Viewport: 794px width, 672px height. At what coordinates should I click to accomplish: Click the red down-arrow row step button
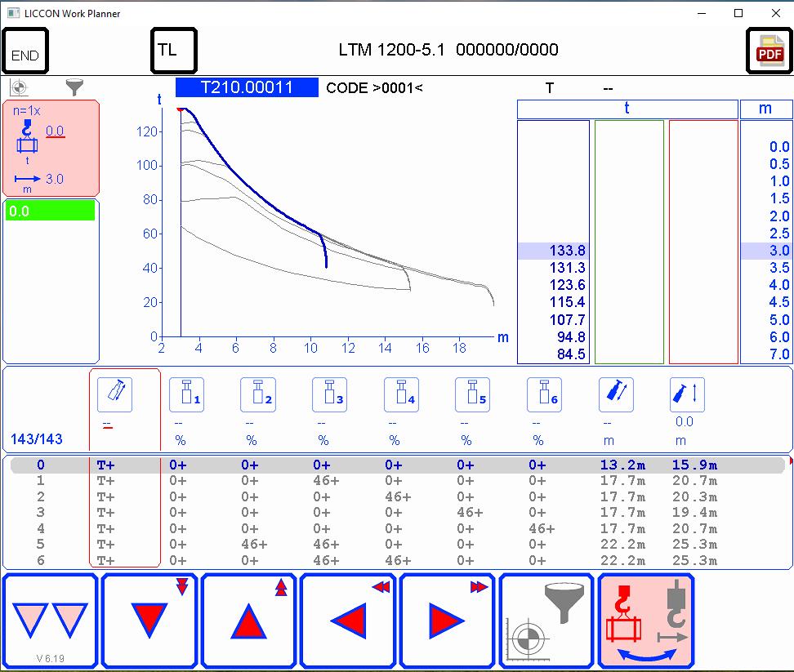(149, 621)
